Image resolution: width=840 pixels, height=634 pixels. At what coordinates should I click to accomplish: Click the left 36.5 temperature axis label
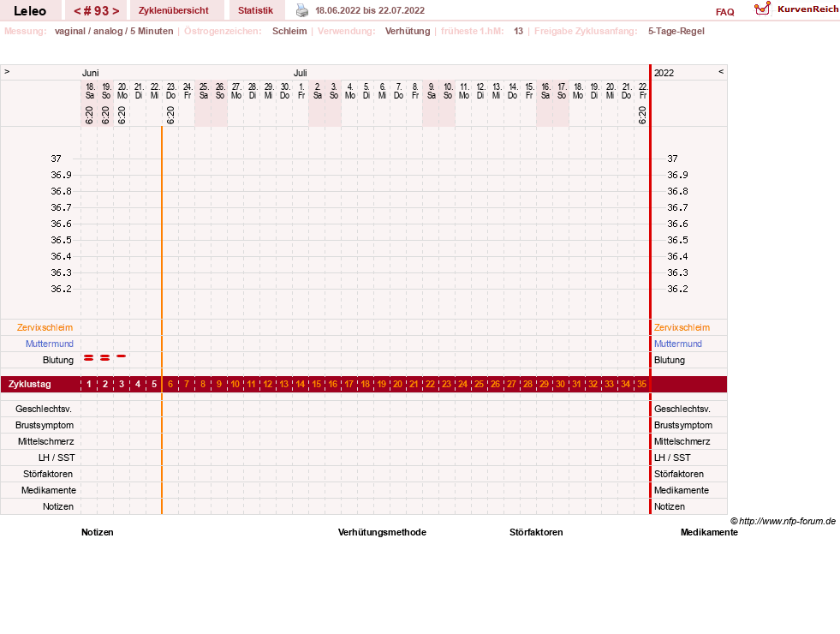pos(61,240)
